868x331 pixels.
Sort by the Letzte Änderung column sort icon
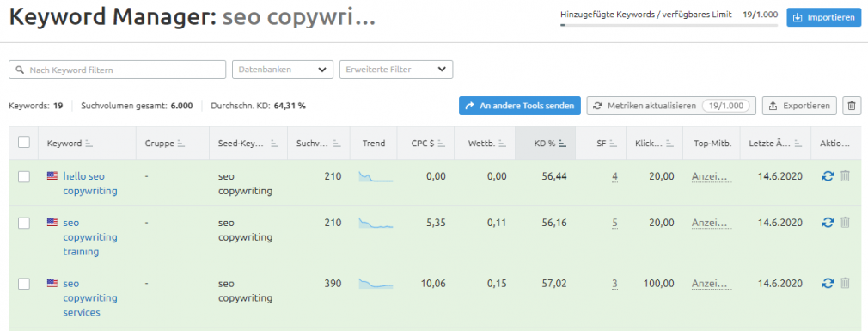[x=798, y=144]
